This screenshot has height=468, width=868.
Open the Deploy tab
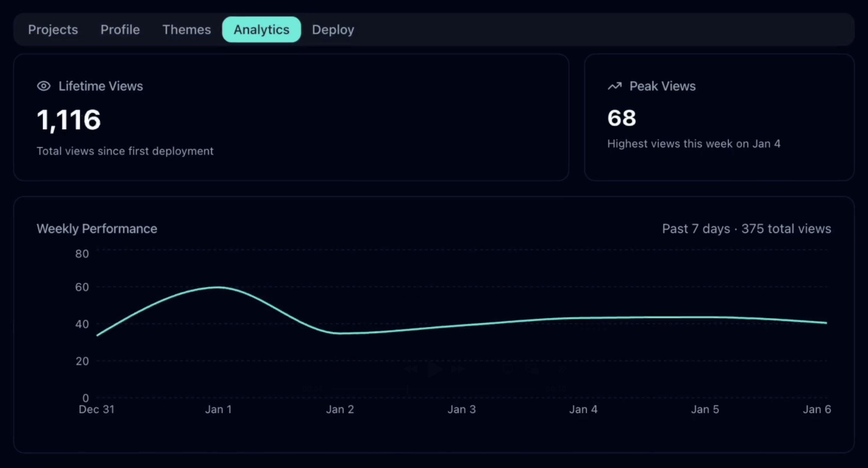[333, 30]
